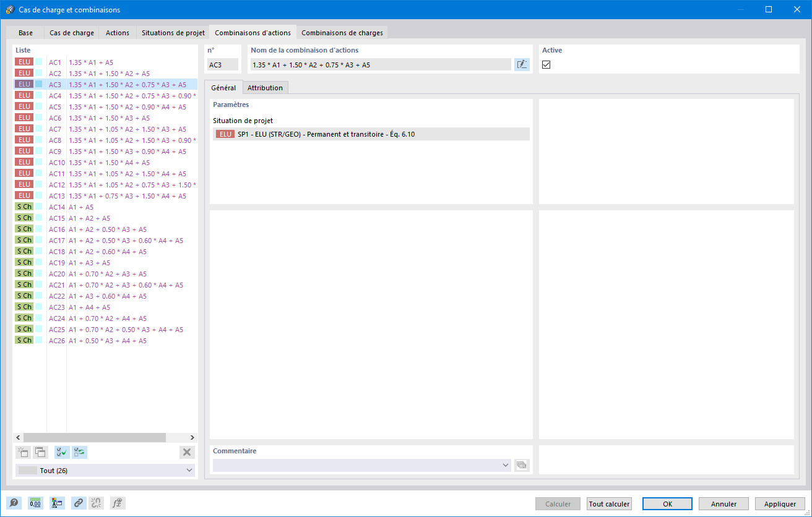
Task: Select row AC15 "A1 + A2 + A5"
Action: [105, 218]
